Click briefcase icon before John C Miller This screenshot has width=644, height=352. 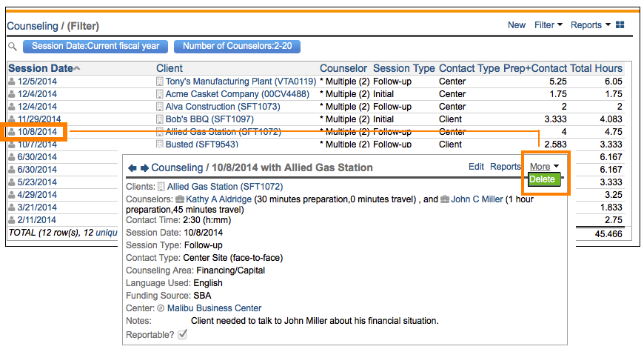coord(445,199)
